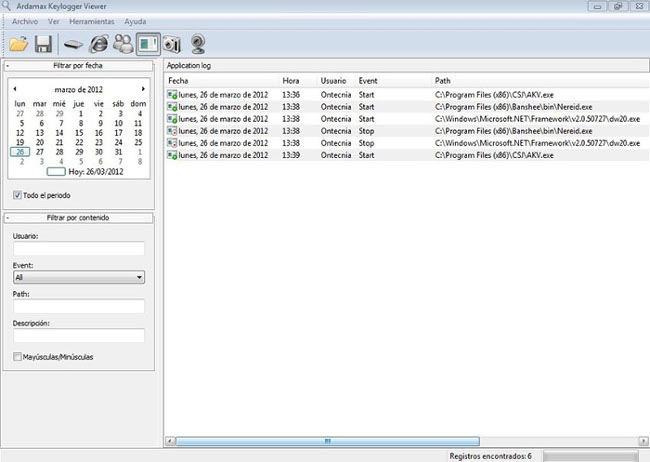650x462 pixels.
Task: Select first row path C:\Program Files (x86)\CSJ\AKV.exe at 13:36
Action: 494,95
